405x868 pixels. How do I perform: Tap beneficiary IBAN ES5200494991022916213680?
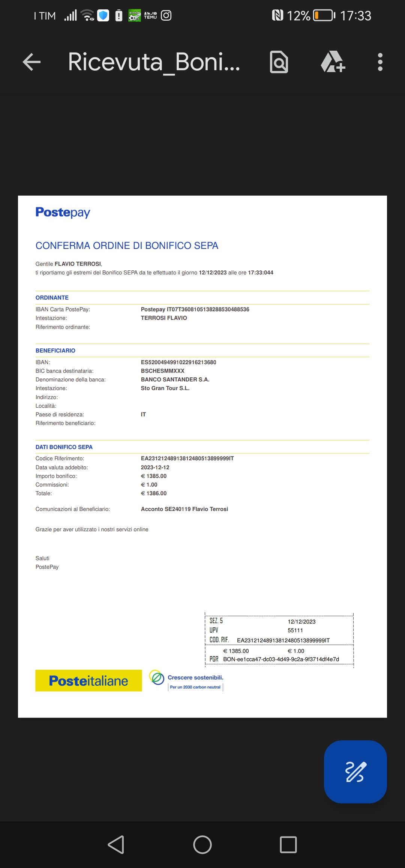click(178, 362)
